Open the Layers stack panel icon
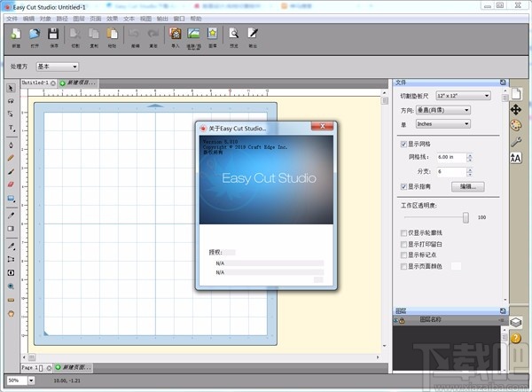 click(516, 322)
